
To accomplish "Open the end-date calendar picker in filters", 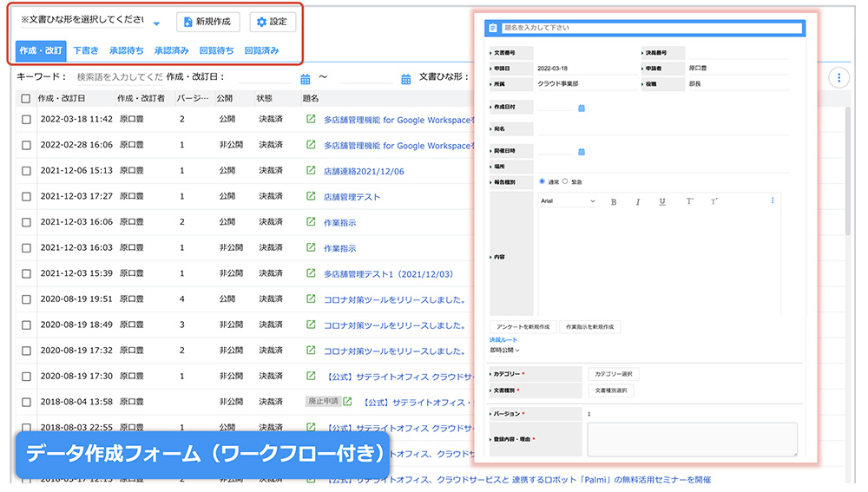I will pos(405,79).
